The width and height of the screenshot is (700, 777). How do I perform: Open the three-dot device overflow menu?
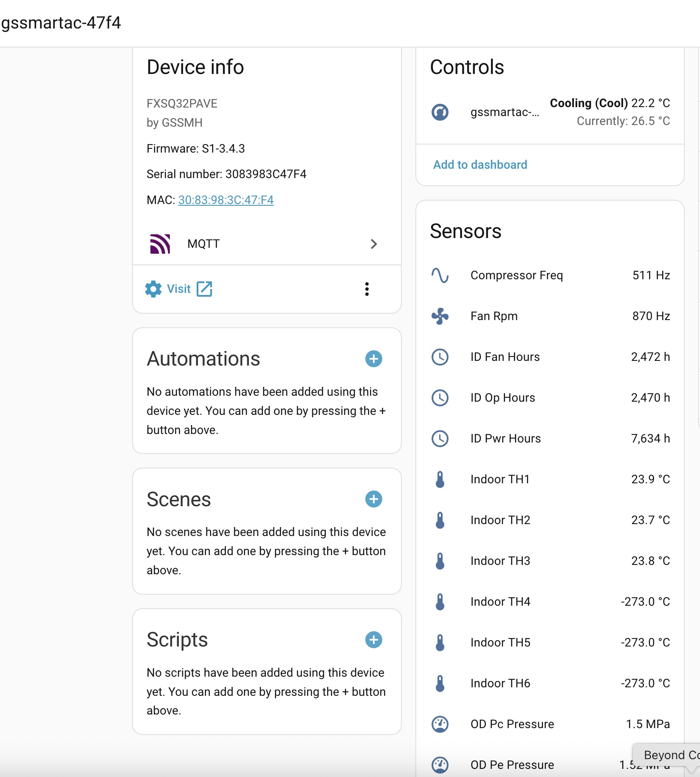point(367,289)
